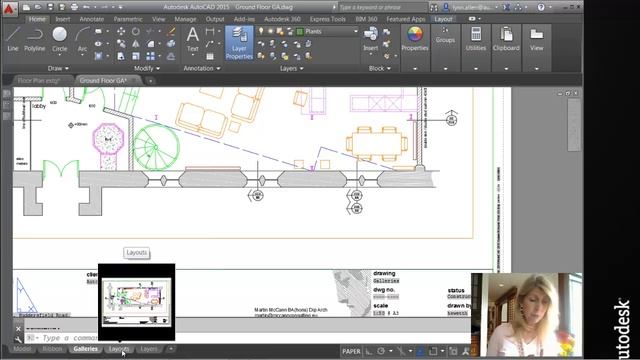Toggle layer lock icon in layer dropdown
Screen dimensions: 640x360
[290, 31]
